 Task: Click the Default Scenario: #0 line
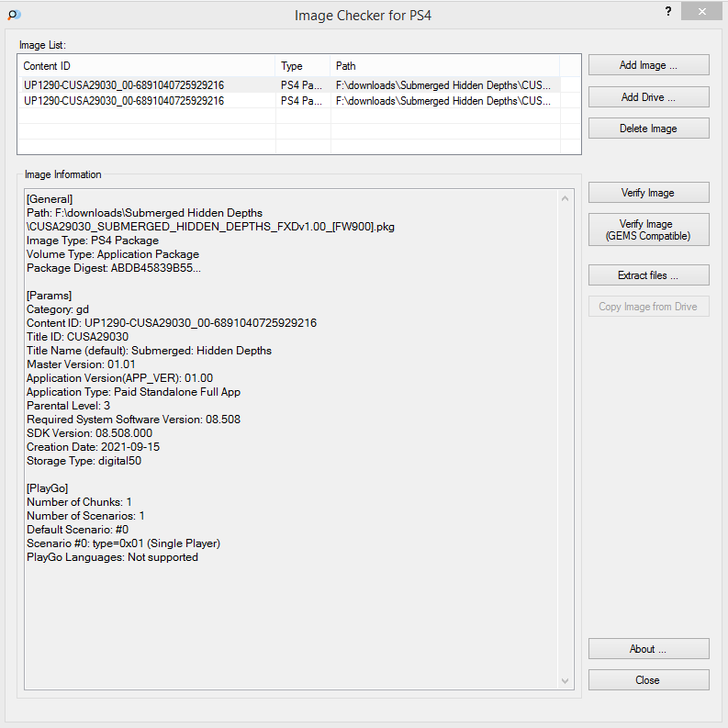coord(77,530)
